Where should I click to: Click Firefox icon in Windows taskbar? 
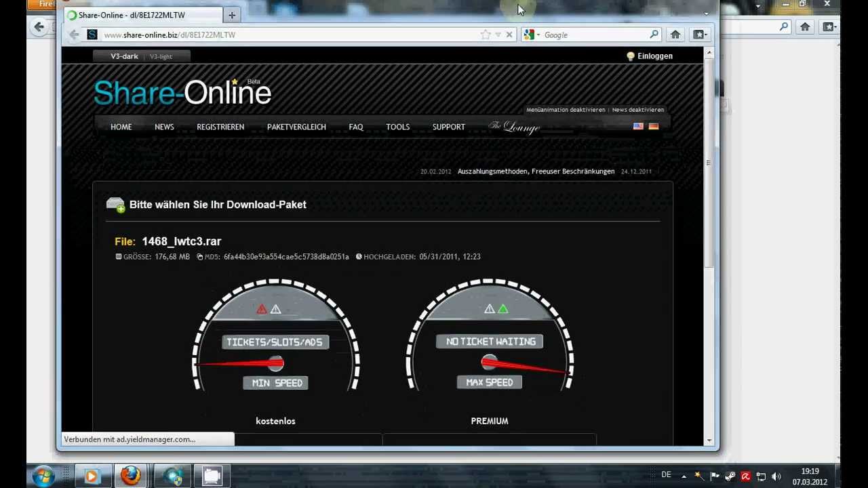[130, 476]
